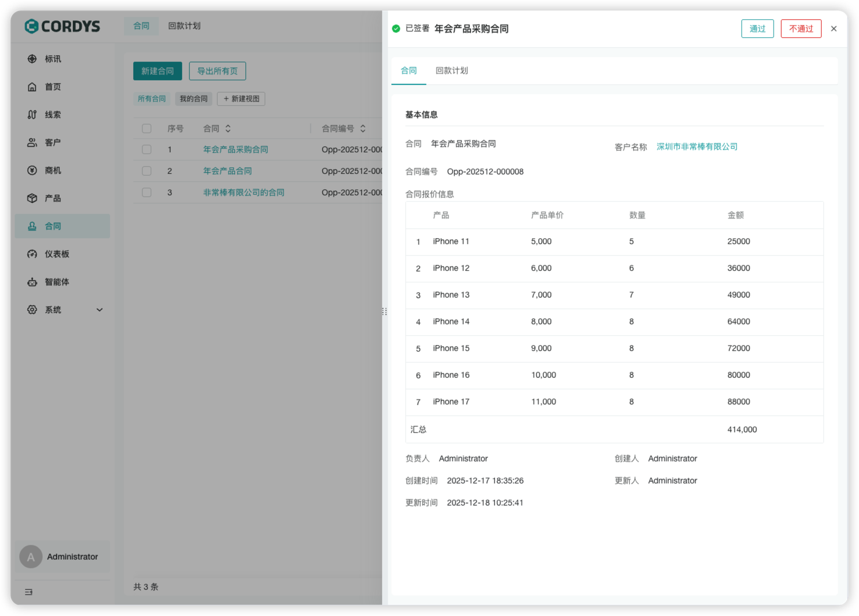Open the 首页 home section from sidebar
The image size is (859, 616).
point(52,87)
